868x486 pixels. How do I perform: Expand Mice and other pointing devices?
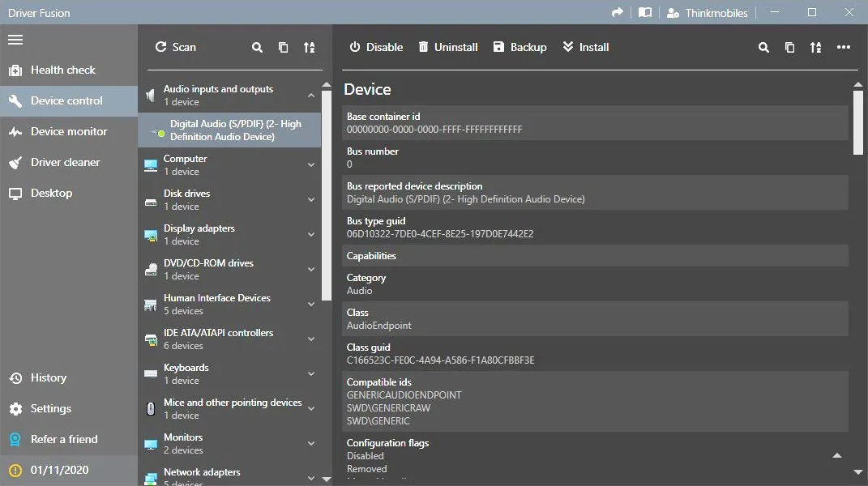coord(311,409)
